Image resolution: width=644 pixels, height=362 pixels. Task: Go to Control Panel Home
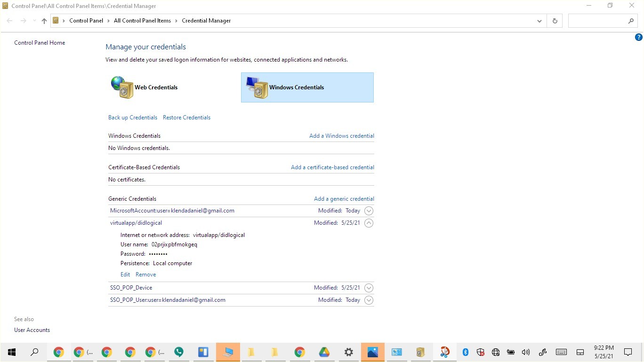coord(40,43)
